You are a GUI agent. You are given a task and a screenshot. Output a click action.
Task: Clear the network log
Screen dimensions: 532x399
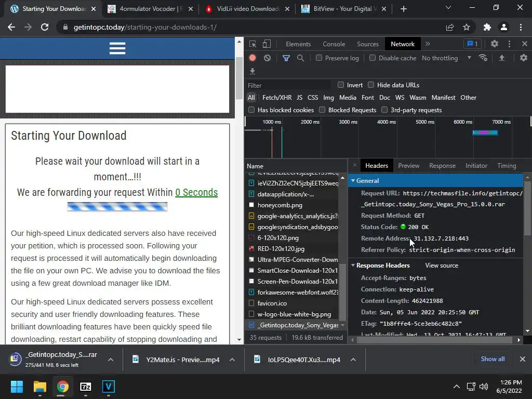268,58
